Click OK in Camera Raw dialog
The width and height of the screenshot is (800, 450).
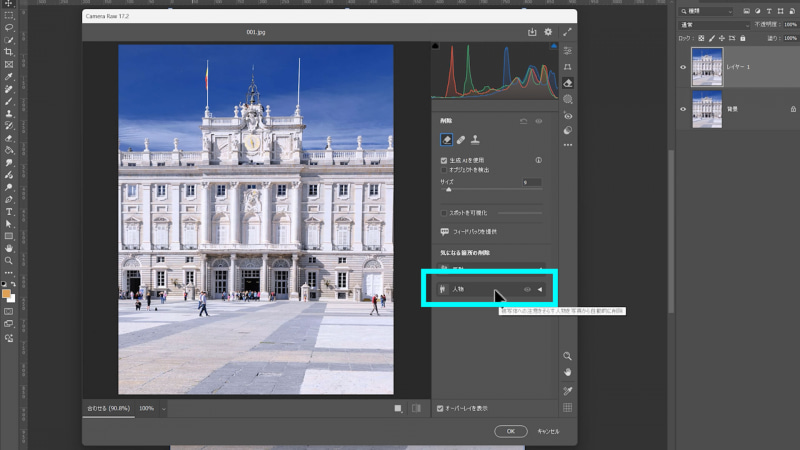coord(511,431)
